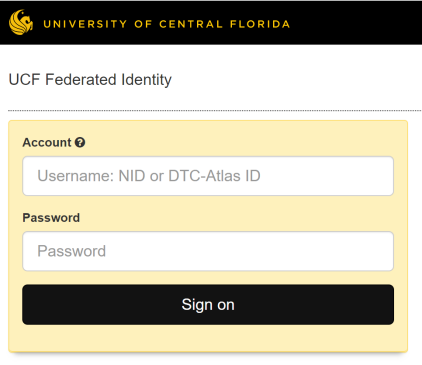The width and height of the screenshot is (422, 365).
Task: Click the word Federated in the page title
Action: point(80,80)
